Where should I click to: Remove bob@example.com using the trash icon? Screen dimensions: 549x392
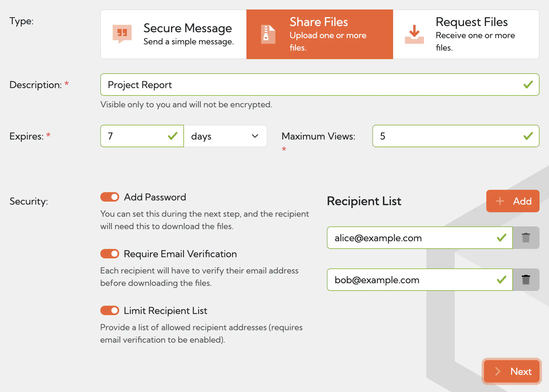click(526, 280)
